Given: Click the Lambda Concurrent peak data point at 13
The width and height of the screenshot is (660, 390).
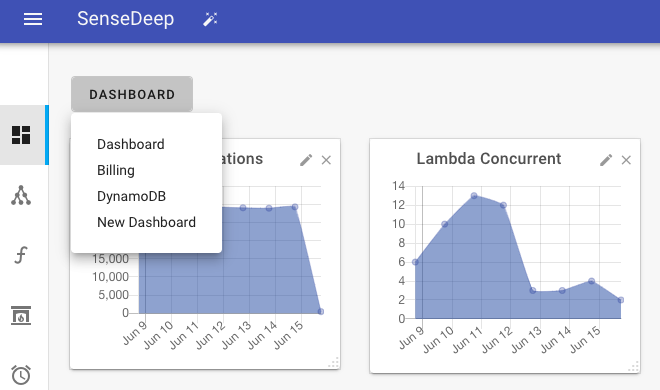Looking at the screenshot, I should [x=474, y=196].
